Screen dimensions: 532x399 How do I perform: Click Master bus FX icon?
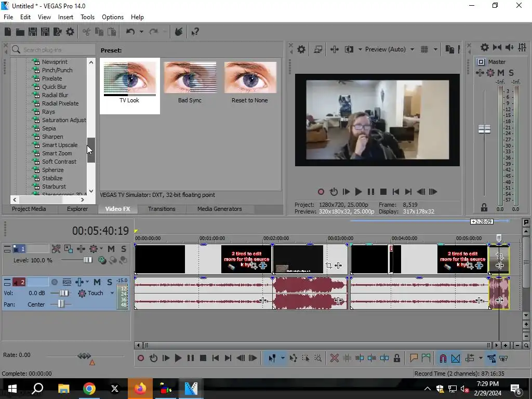click(x=480, y=73)
